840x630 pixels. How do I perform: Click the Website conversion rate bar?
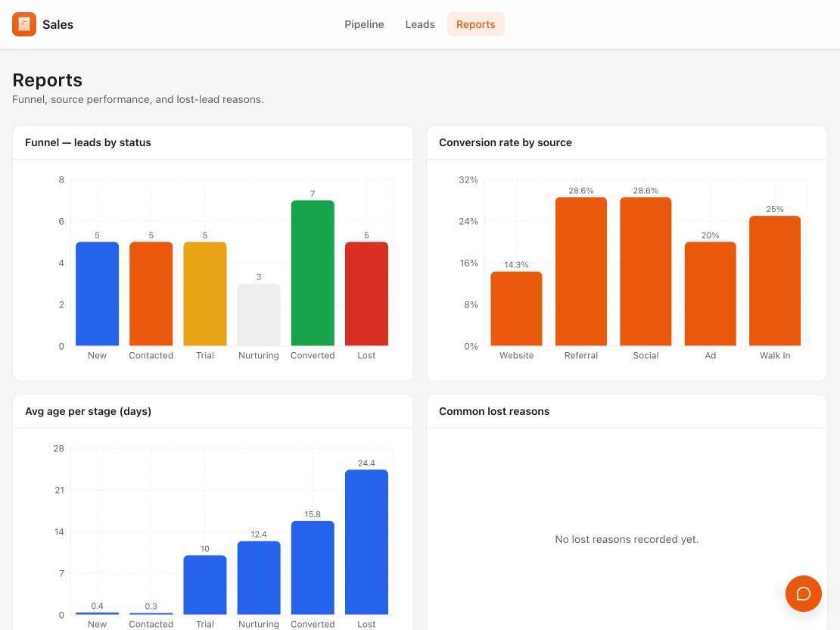[x=516, y=309]
